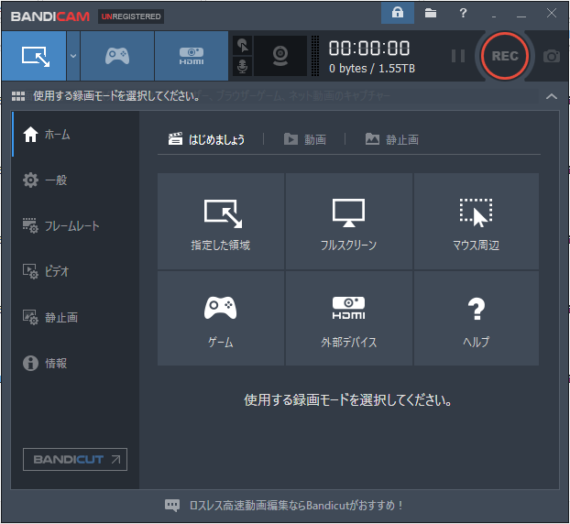
Task: Click the lock icon in the title bar
Action: tap(398, 13)
